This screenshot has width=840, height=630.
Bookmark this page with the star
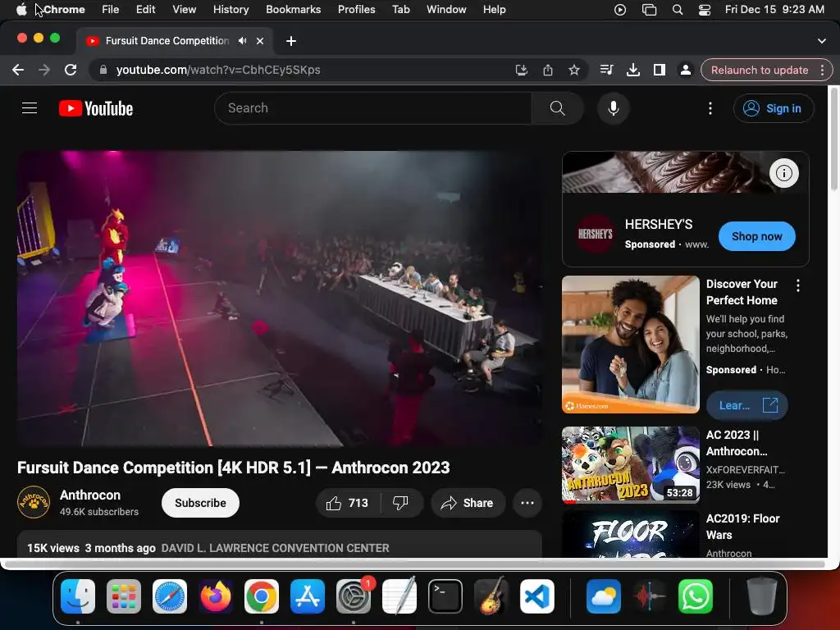[x=574, y=70]
